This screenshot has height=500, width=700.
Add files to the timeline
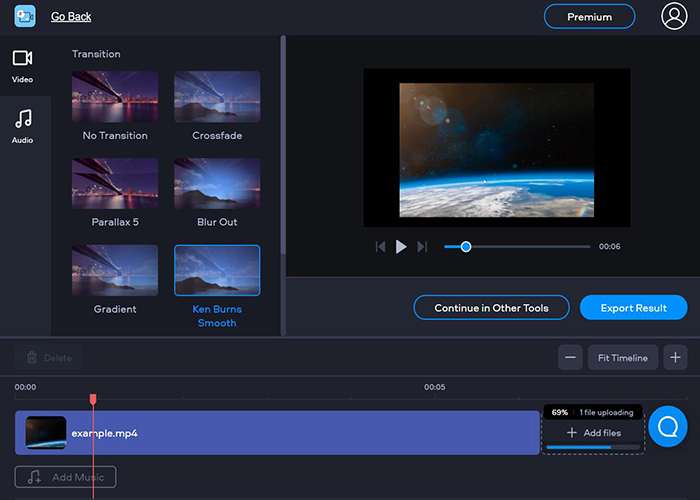[x=594, y=433]
